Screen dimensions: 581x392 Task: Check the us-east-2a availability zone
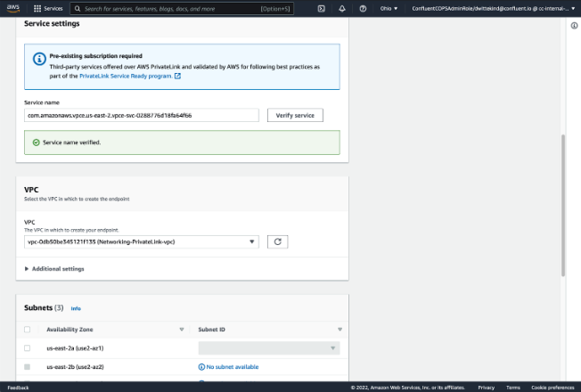coord(27,348)
